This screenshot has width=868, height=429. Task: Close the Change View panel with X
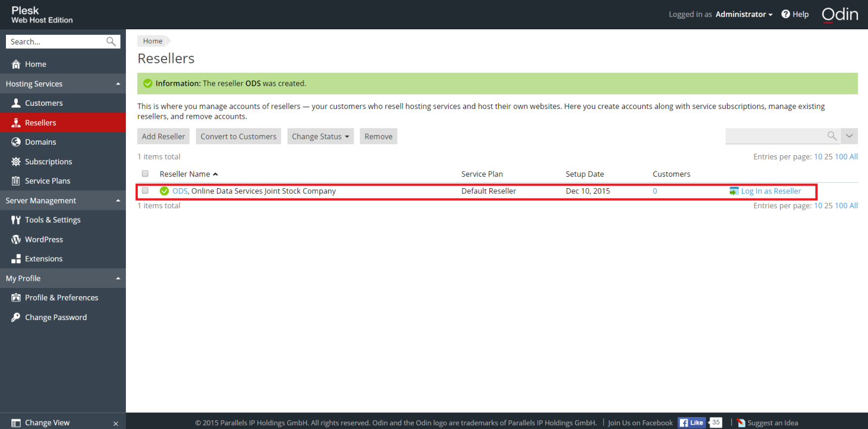point(116,423)
